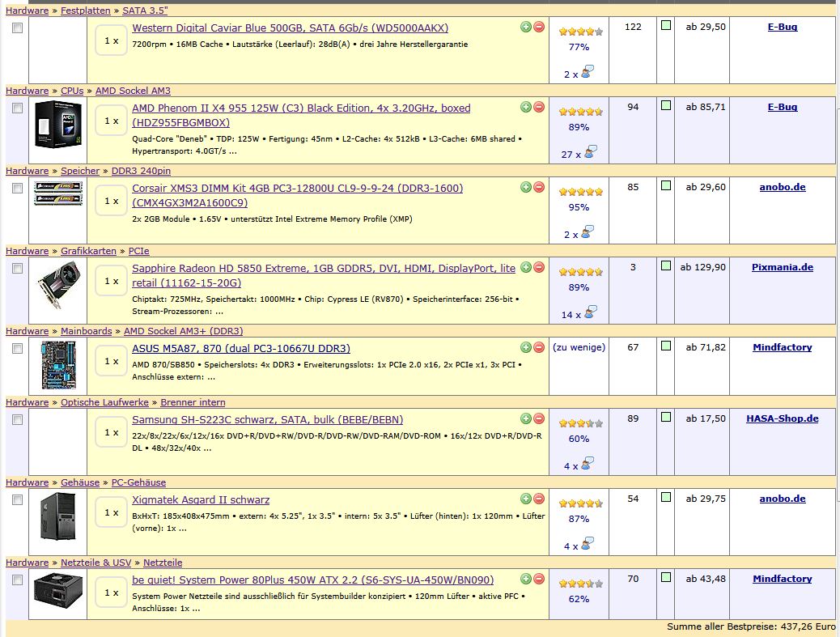Visit Pixmania.de shop link

click(783, 267)
